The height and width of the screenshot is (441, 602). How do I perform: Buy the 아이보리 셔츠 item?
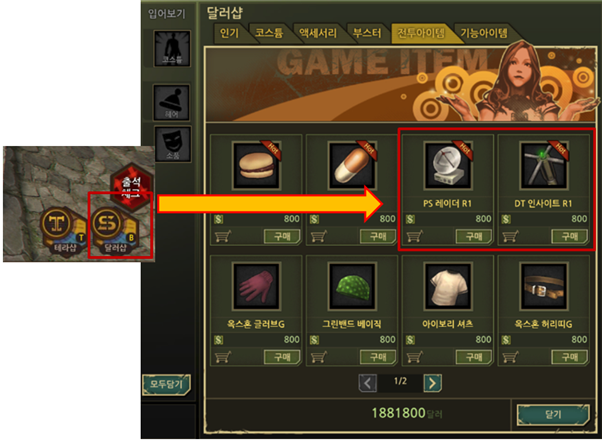pyautogui.click(x=474, y=357)
